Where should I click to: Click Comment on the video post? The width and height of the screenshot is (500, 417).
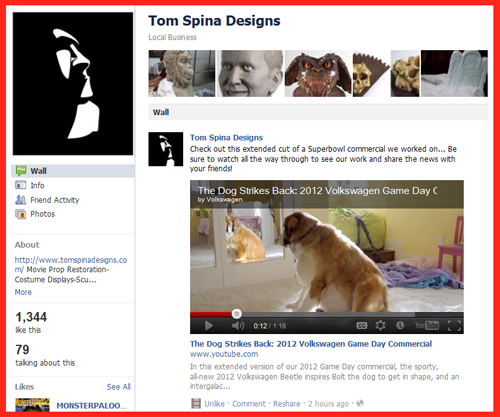[x=249, y=404]
